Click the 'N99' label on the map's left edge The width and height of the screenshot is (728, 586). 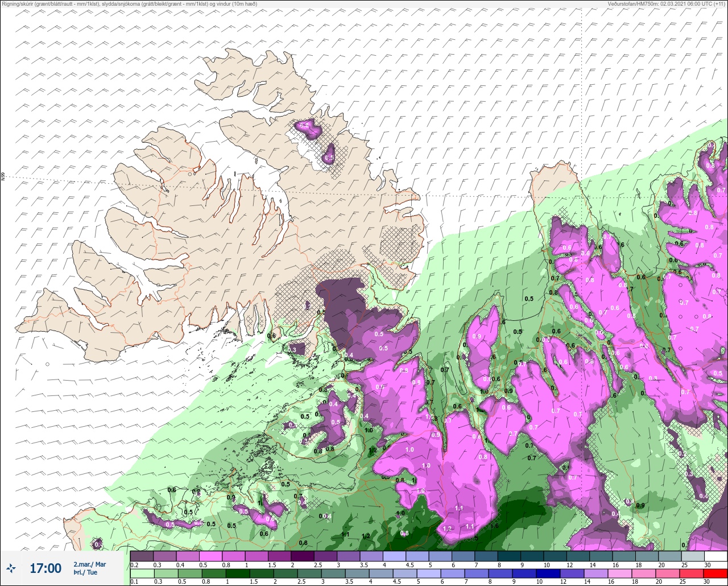click(3, 177)
